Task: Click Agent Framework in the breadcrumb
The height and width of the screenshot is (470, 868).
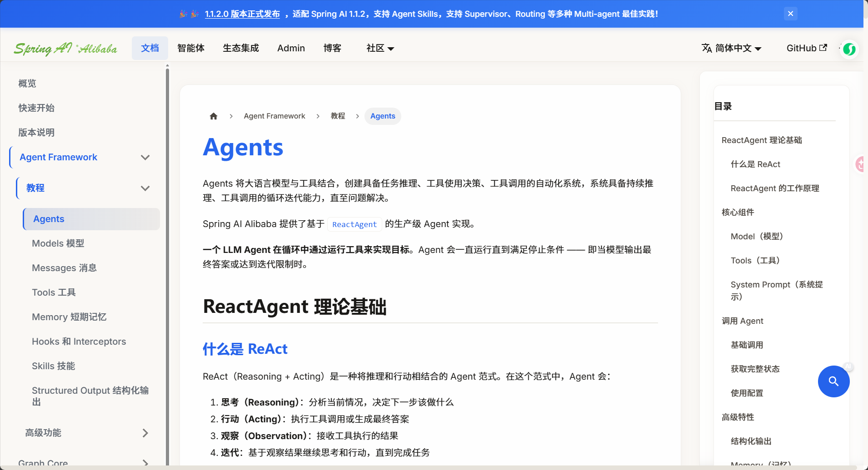Action: tap(274, 116)
